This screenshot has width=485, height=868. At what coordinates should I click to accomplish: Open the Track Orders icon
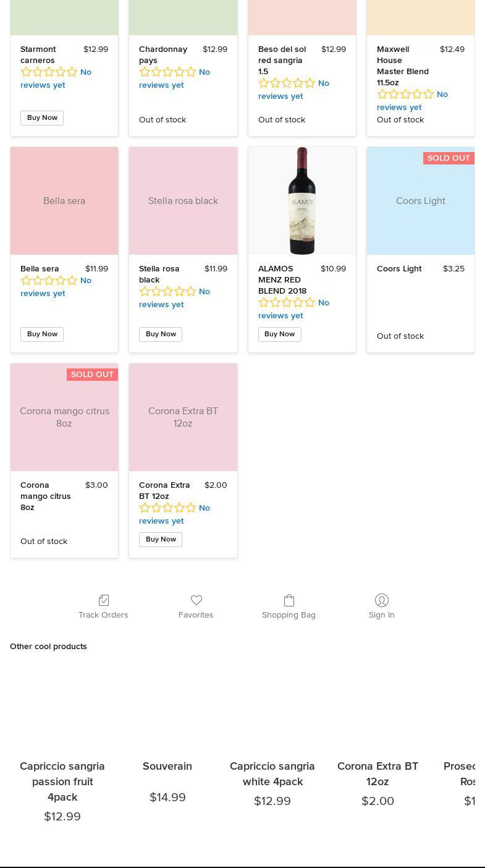point(103,600)
